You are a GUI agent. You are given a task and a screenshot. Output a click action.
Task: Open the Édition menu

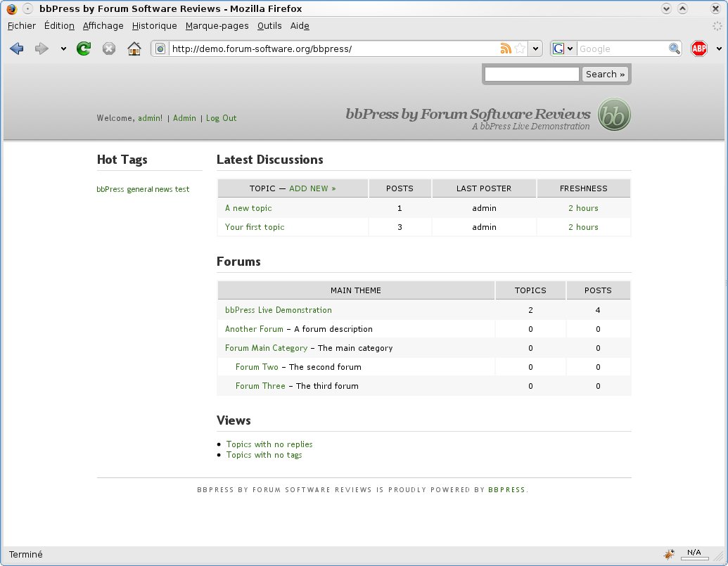(59, 26)
